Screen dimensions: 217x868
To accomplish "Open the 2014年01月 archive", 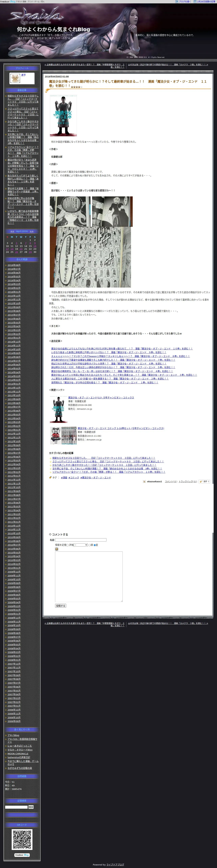I will [14, 384].
